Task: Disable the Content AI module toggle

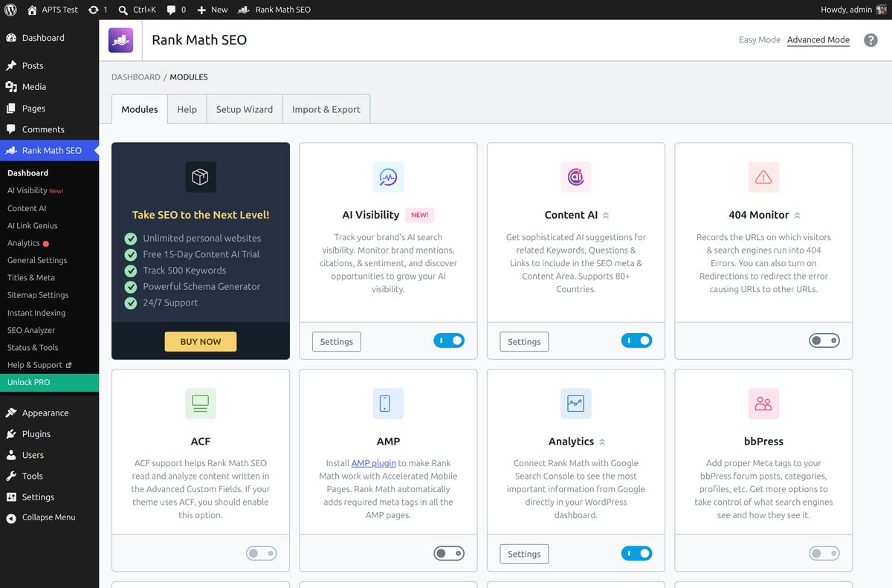Action: click(636, 340)
